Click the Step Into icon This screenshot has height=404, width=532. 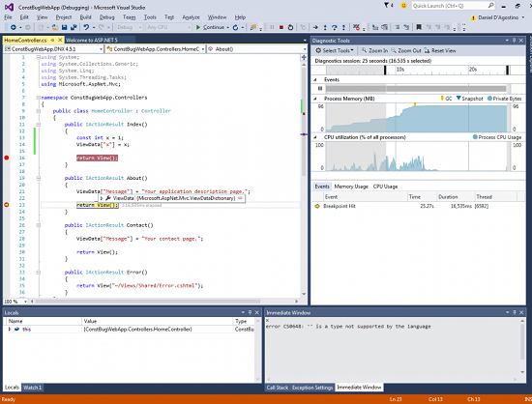click(325, 27)
